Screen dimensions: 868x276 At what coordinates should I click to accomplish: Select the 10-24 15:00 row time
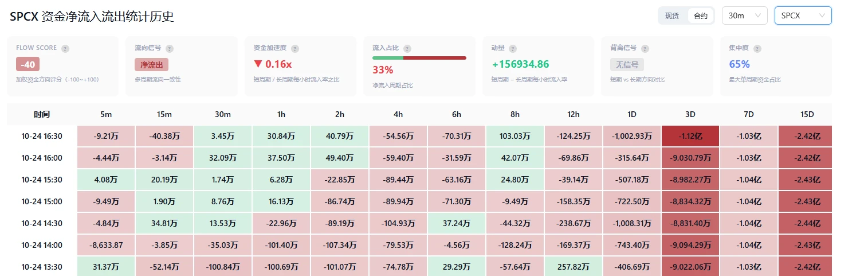tap(42, 201)
